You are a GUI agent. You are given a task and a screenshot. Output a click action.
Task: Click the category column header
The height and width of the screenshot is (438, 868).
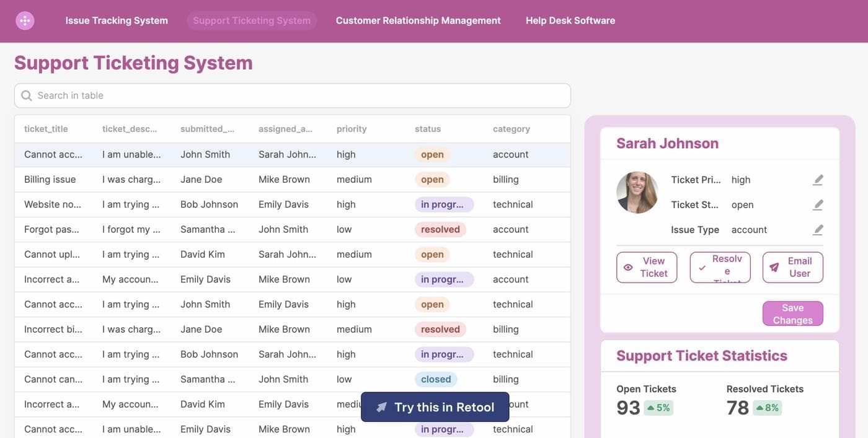click(511, 129)
